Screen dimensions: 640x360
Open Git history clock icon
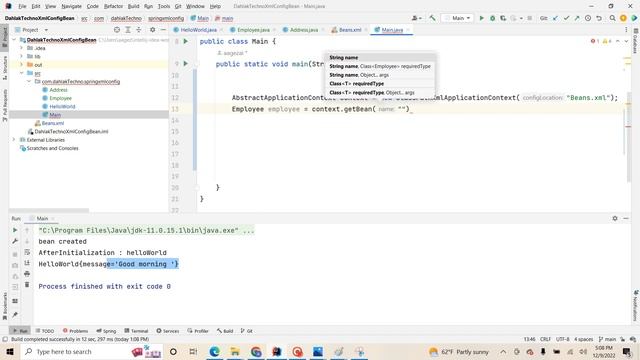coord(588,18)
